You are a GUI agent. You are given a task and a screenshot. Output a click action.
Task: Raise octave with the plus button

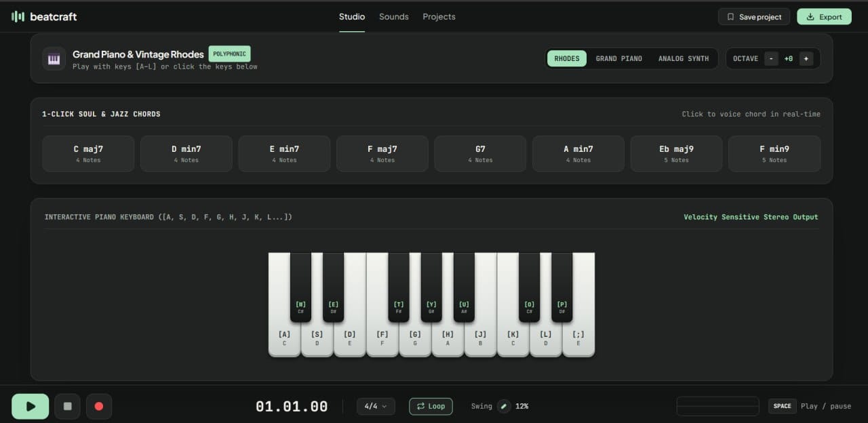pyautogui.click(x=806, y=58)
